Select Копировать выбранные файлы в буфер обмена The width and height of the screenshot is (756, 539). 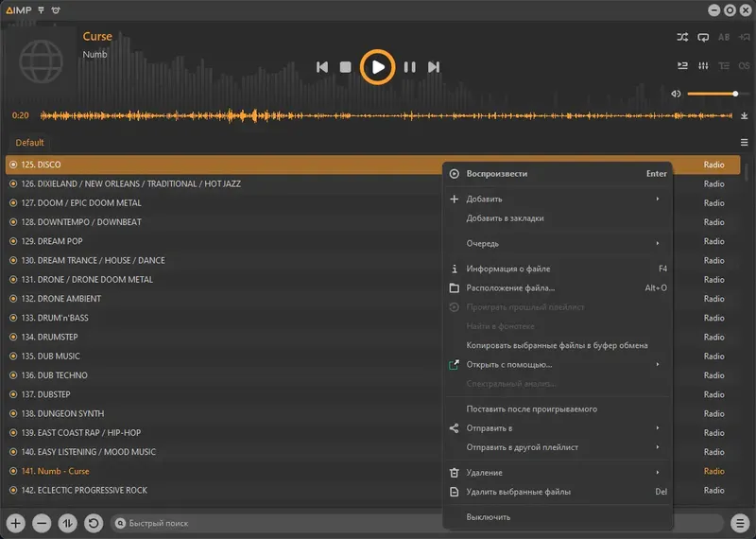pyautogui.click(x=558, y=345)
